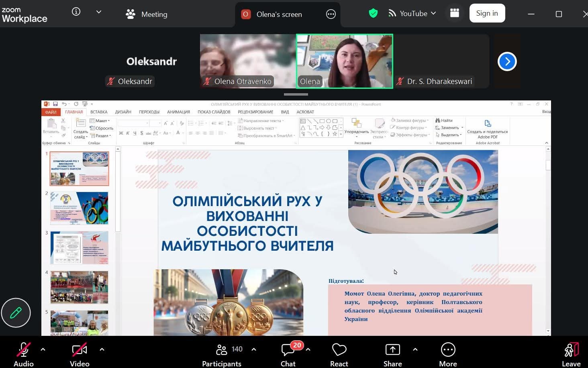Click the Sign in button
This screenshot has width=588, height=368.
[487, 13]
